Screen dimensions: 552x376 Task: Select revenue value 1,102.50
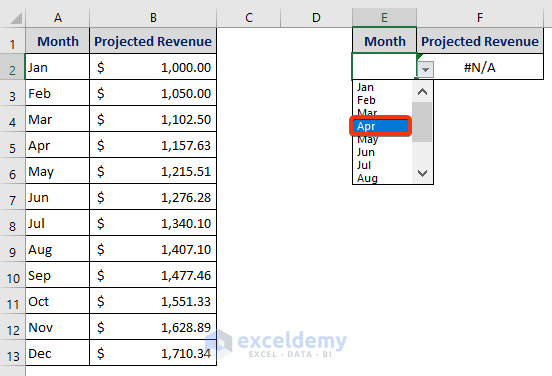tap(153, 119)
